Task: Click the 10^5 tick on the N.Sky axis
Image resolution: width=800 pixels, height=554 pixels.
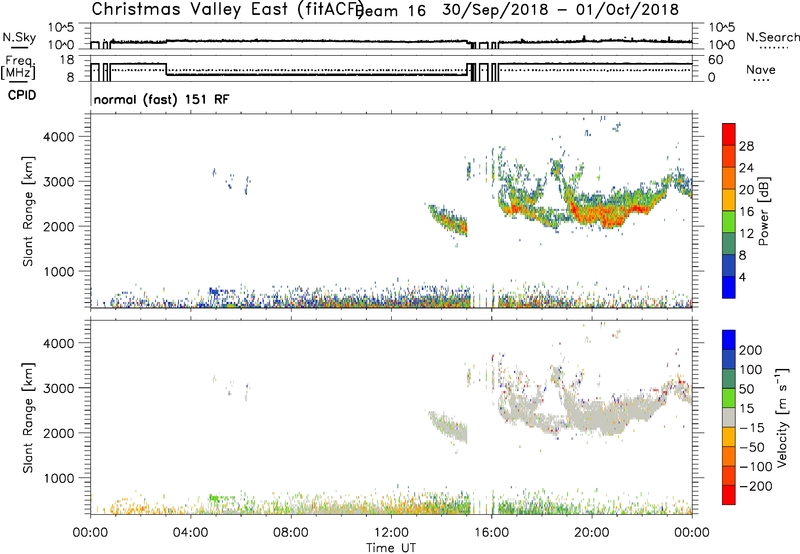Action: pos(62,27)
